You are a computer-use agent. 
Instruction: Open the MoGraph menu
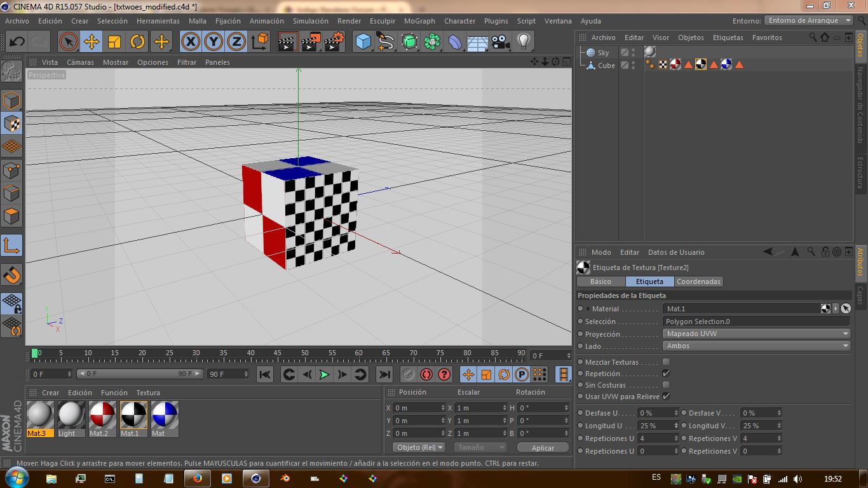(x=419, y=21)
